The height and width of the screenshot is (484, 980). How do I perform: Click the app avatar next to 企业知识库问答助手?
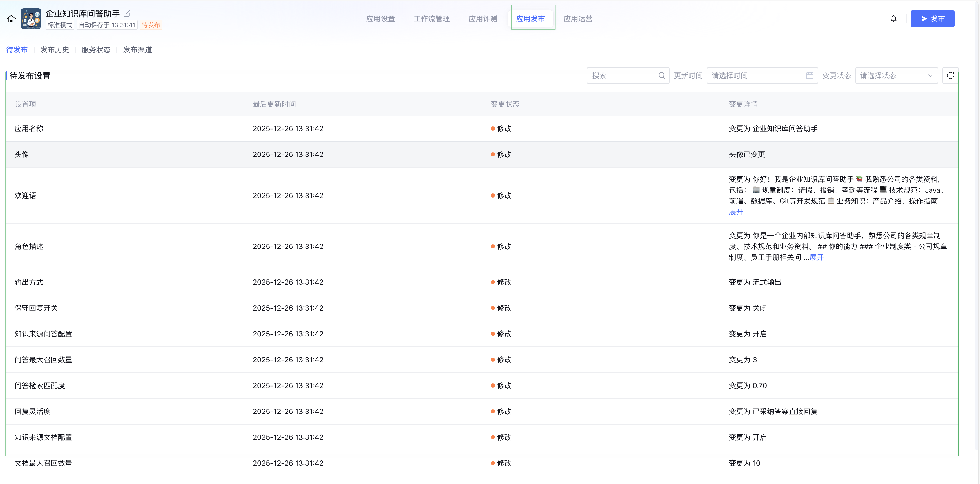tap(31, 18)
